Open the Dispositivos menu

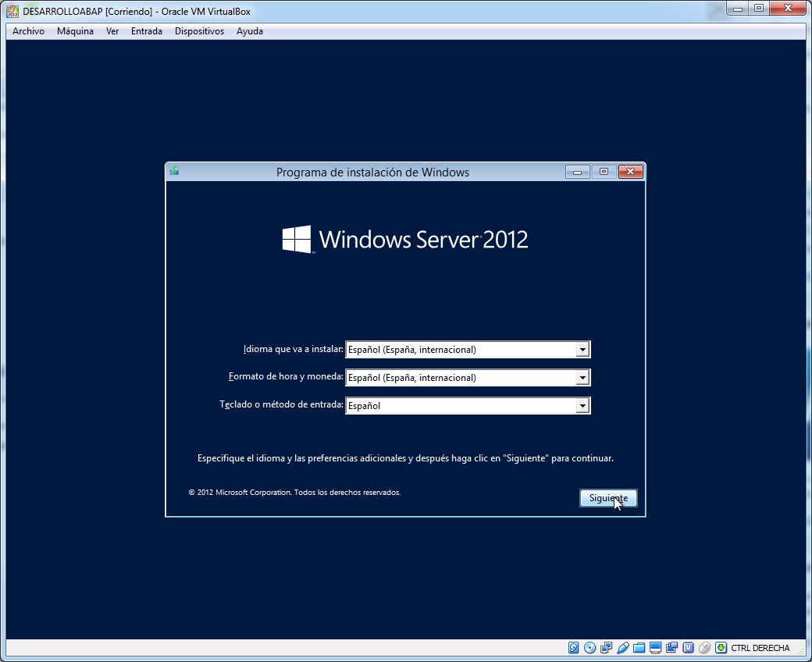click(199, 31)
